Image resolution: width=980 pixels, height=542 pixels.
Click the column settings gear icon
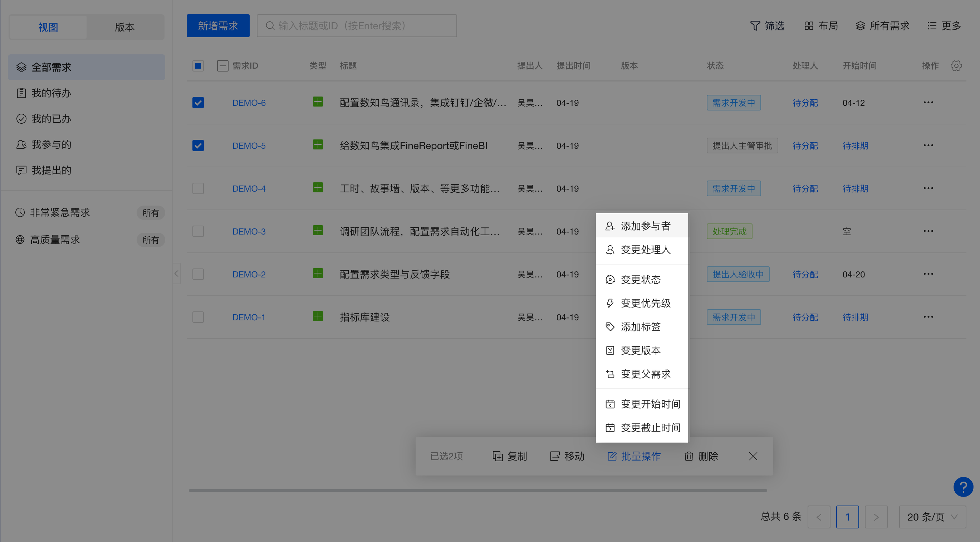point(956,66)
